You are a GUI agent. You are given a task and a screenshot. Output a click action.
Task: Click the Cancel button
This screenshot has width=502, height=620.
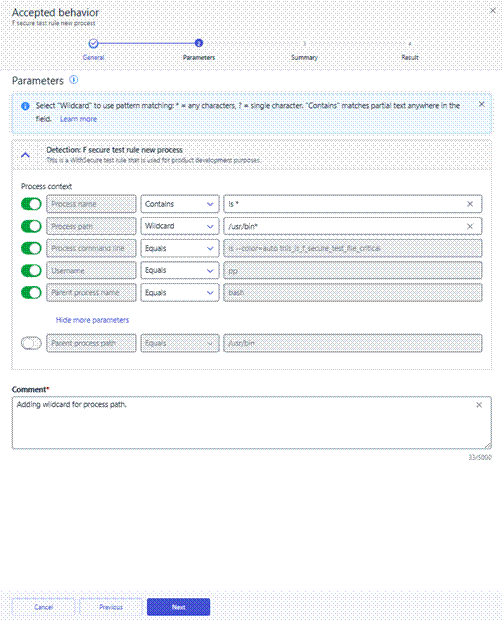coord(43,607)
